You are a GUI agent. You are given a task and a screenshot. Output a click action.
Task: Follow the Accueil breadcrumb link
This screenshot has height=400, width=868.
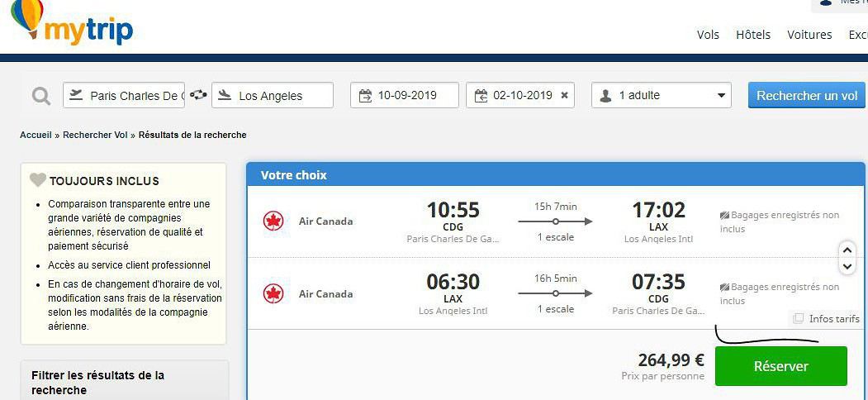[36, 135]
